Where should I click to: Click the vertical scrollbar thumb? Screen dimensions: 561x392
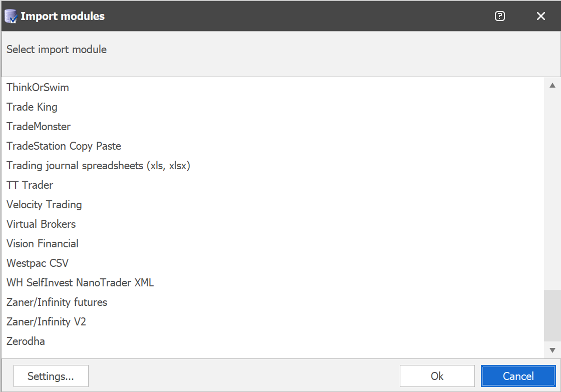(x=552, y=316)
